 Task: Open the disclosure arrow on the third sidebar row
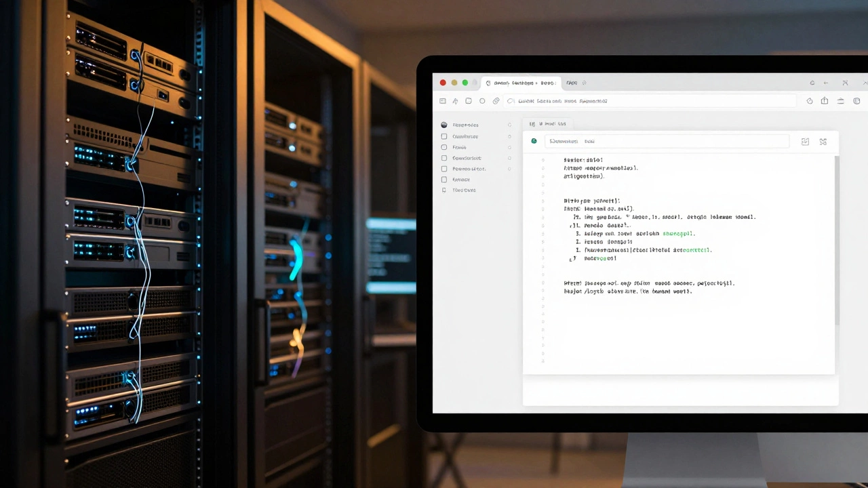[509, 147]
